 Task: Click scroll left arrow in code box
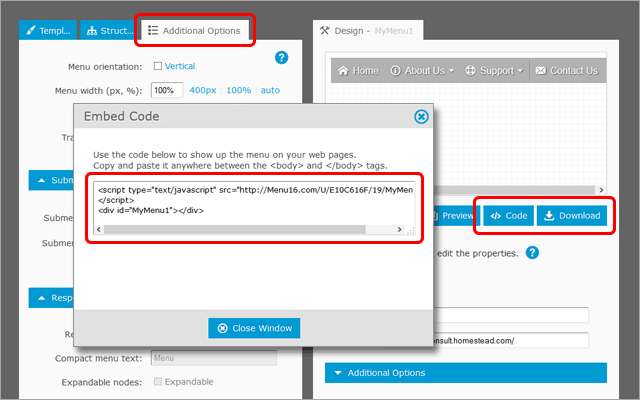click(98, 229)
